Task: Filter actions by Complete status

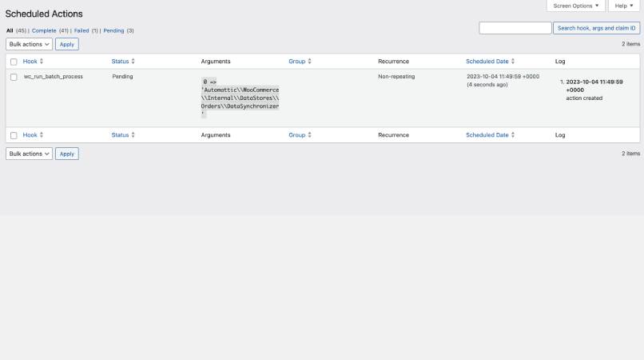Action: click(44, 30)
